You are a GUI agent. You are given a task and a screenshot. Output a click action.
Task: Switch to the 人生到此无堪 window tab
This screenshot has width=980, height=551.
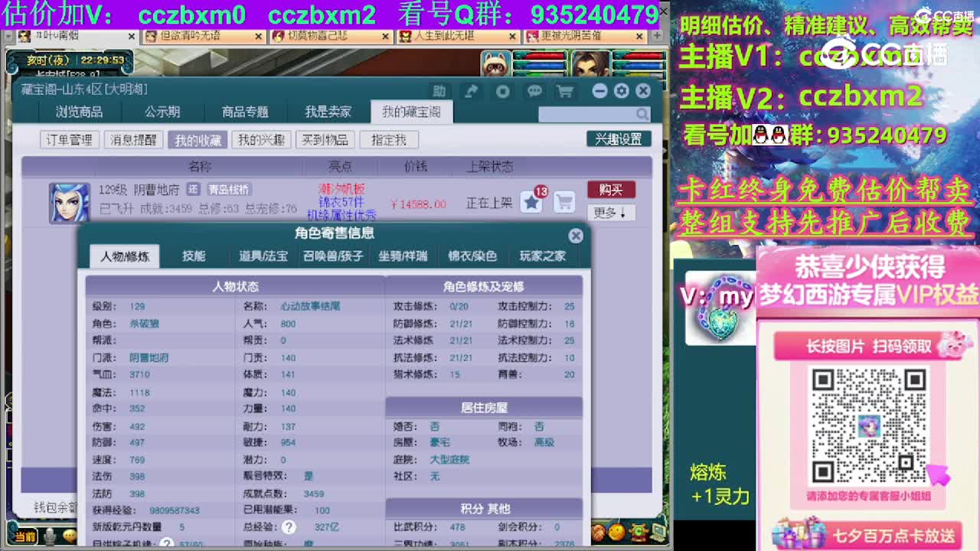pos(459,36)
